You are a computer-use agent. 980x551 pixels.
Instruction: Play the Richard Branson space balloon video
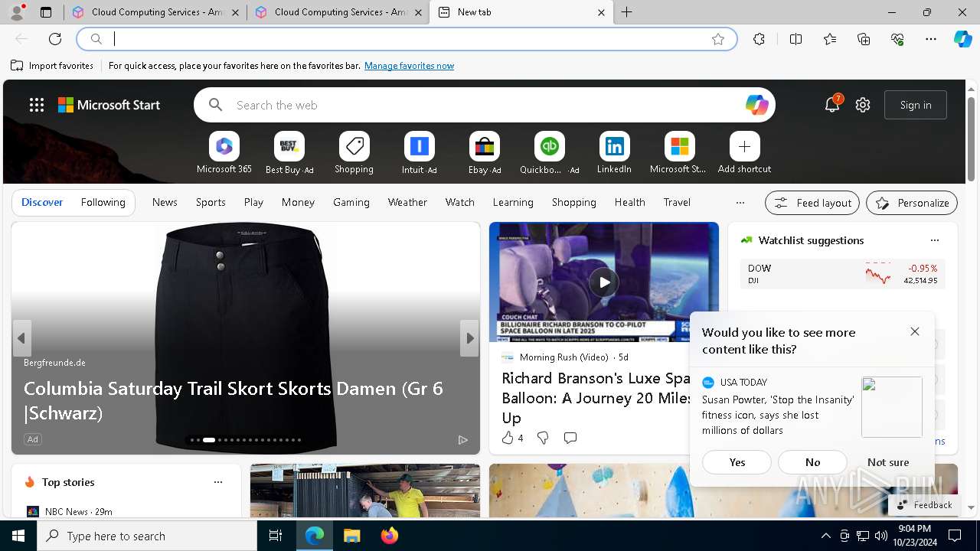pyautogui.click(x=604, y=282)
